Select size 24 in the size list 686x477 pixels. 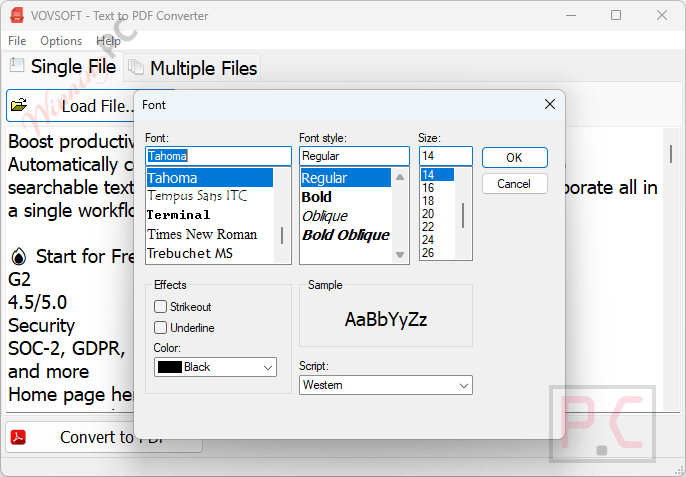pos(438,240)
